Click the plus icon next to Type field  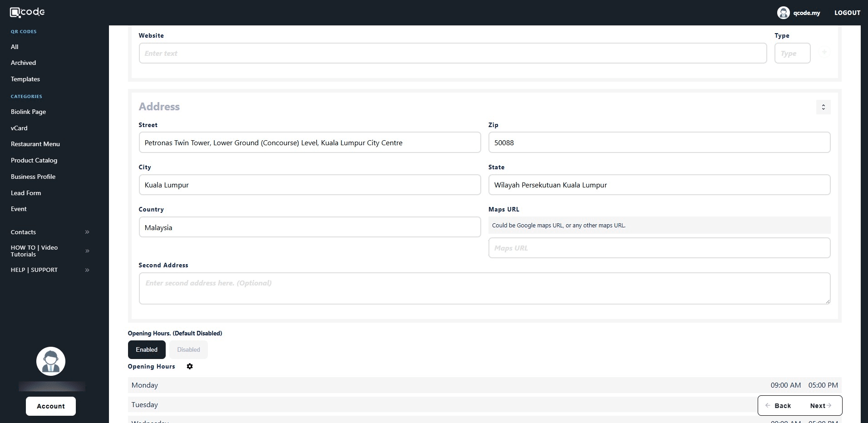[824, 53]
